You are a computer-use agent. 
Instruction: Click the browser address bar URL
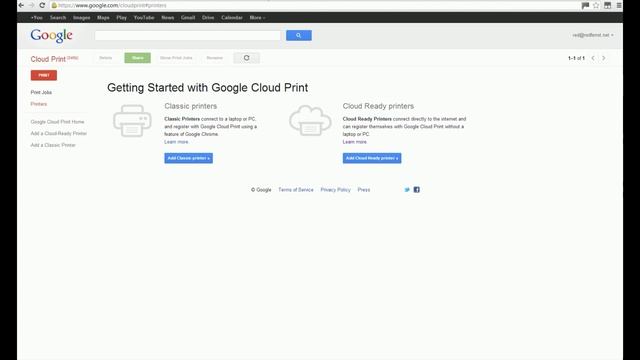[112, 5]
